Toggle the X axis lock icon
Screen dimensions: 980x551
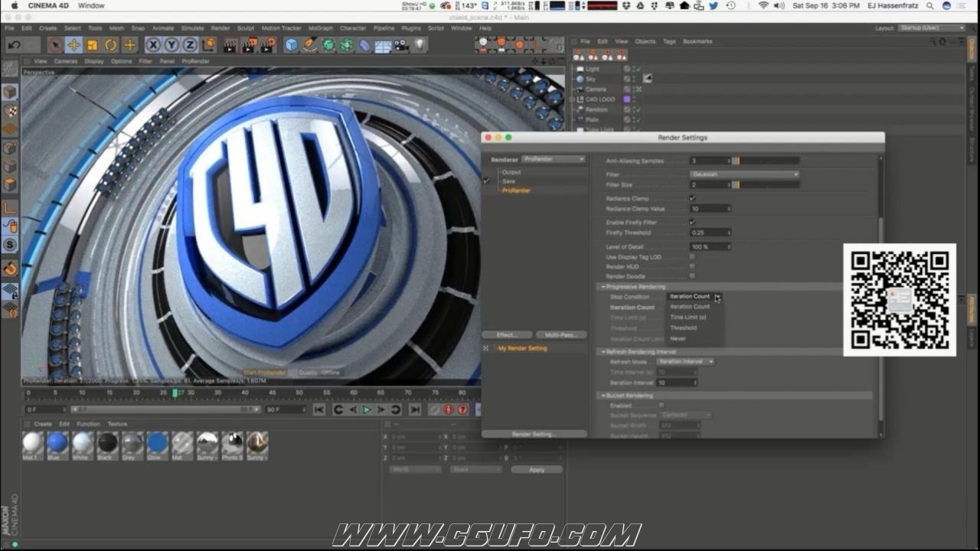click(x=153, y=44)
